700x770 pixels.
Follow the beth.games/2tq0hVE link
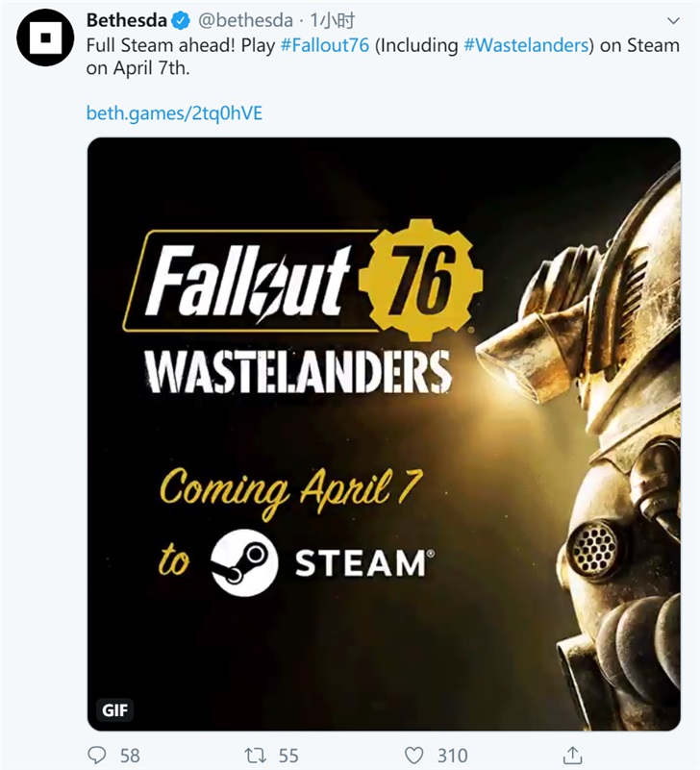pos(174,113)
